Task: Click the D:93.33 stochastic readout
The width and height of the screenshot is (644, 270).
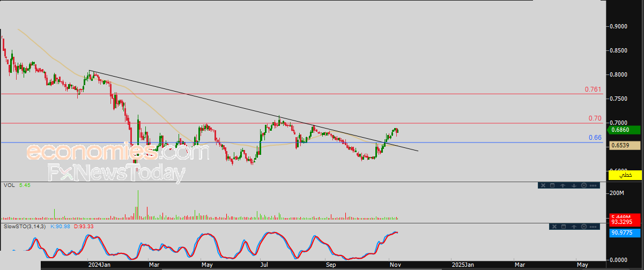Action: (x=83, y=227)
